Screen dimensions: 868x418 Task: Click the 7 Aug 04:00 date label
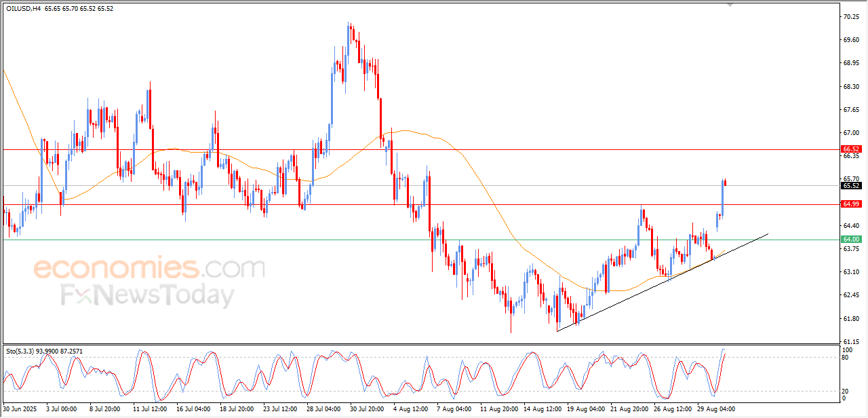coord(454,410)
